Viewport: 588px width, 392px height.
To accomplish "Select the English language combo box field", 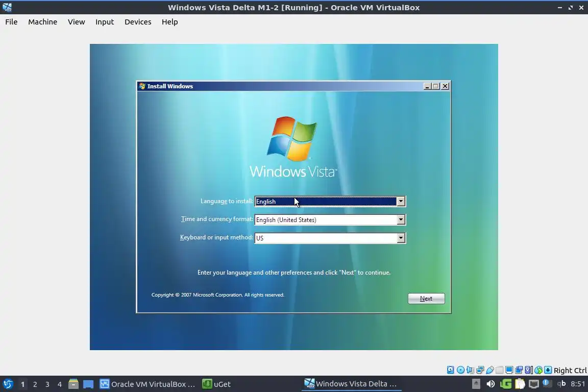I will (330, 202).
